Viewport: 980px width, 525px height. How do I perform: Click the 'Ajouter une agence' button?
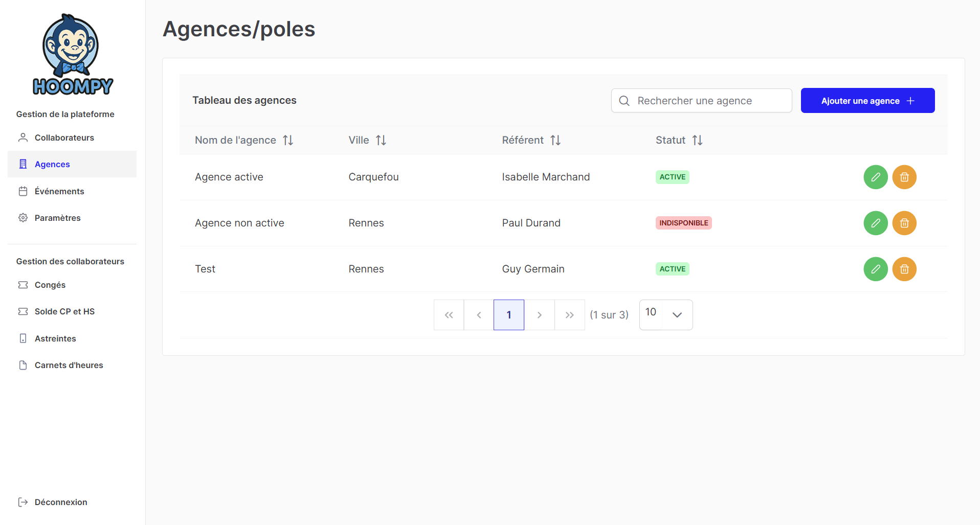867,101
